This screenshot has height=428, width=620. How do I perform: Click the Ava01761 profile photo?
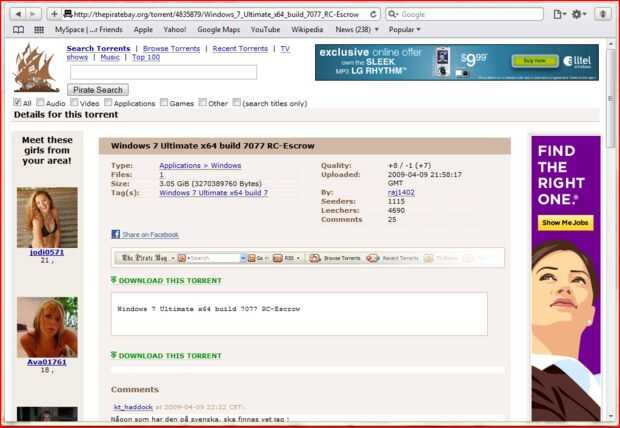[x=47, y=327]
